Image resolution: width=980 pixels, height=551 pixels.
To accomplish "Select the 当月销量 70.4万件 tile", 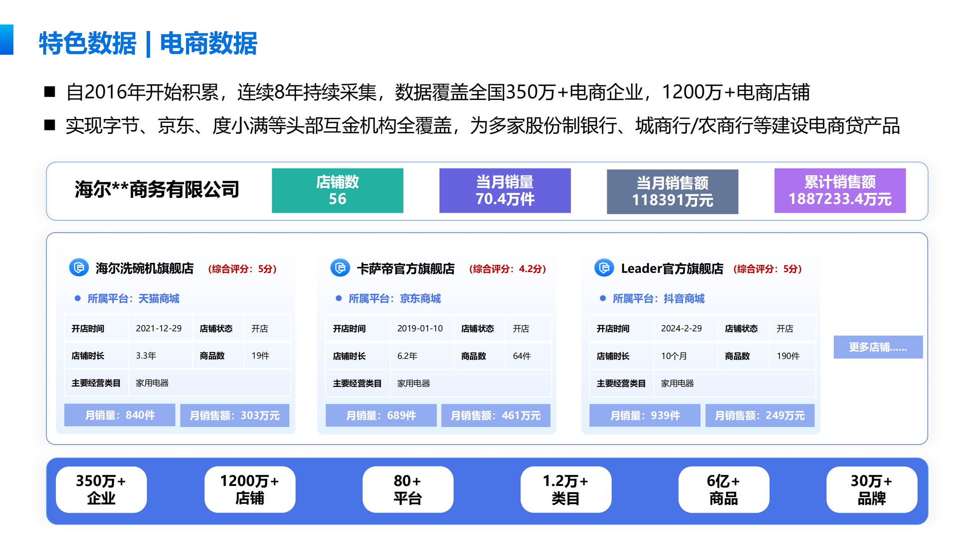I will (x=505, y=191).
